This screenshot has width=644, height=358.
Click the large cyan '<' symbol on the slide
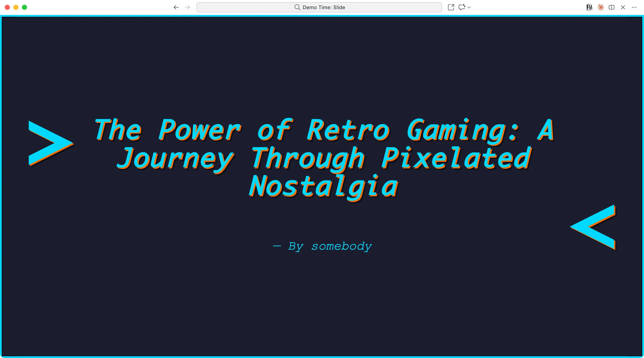coord(594,227)
